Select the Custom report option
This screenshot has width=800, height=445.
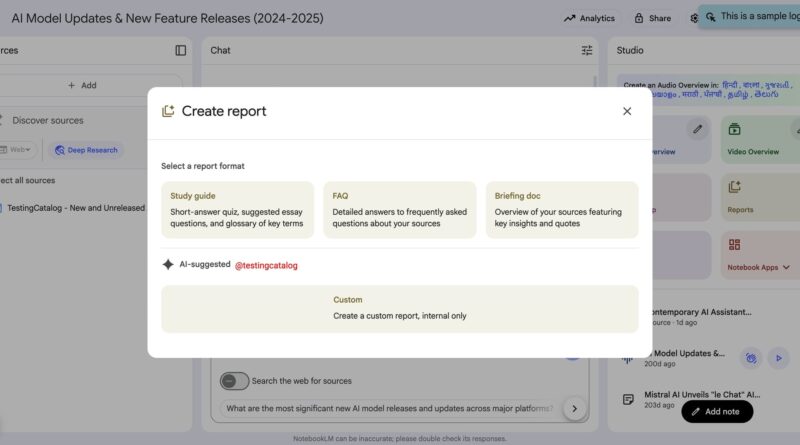pos(399,309)
